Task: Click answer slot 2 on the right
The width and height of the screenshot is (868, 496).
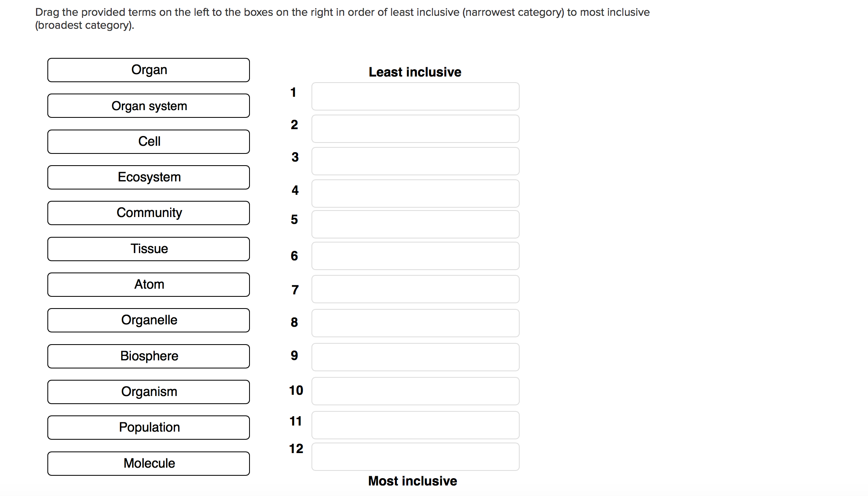Action: [x=415, y=128]
